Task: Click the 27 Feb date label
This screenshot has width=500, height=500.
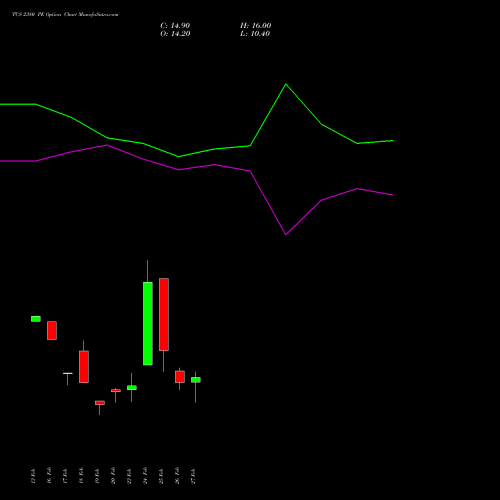Action: coord(193,476)
